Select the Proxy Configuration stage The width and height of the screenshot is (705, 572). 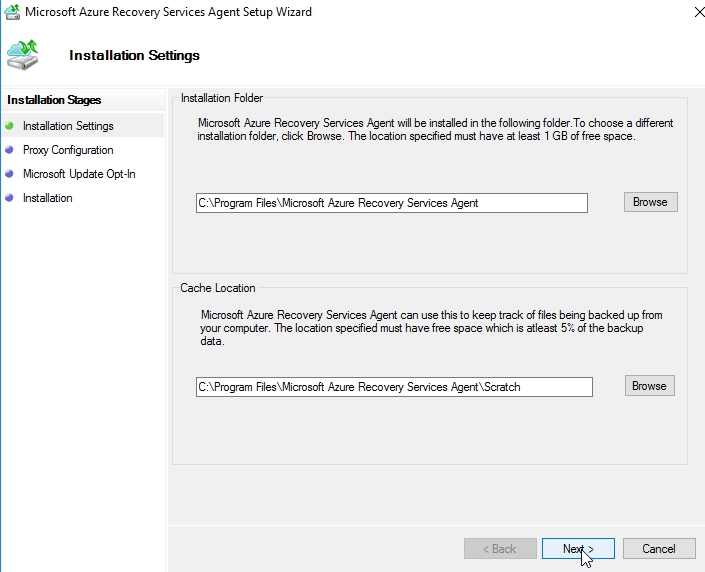click(68, 150)
